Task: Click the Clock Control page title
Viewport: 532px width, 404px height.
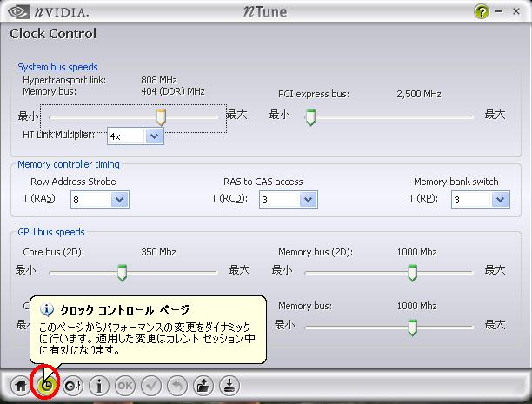Action: point(53,34)
